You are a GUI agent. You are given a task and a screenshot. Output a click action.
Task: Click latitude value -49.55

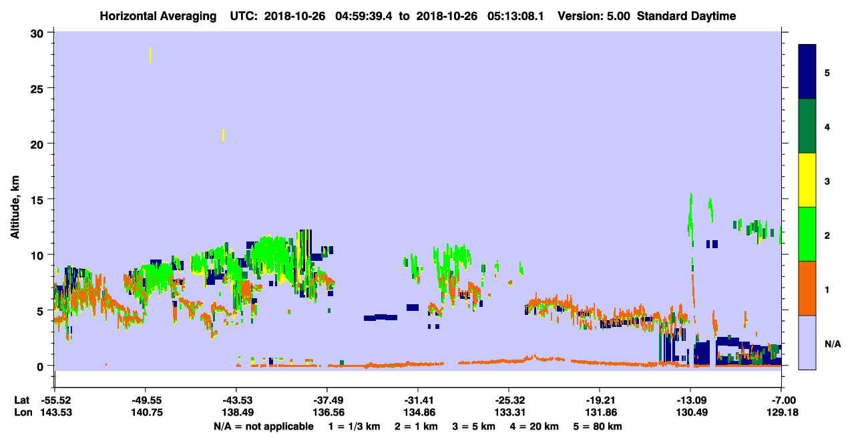[145, 400]
